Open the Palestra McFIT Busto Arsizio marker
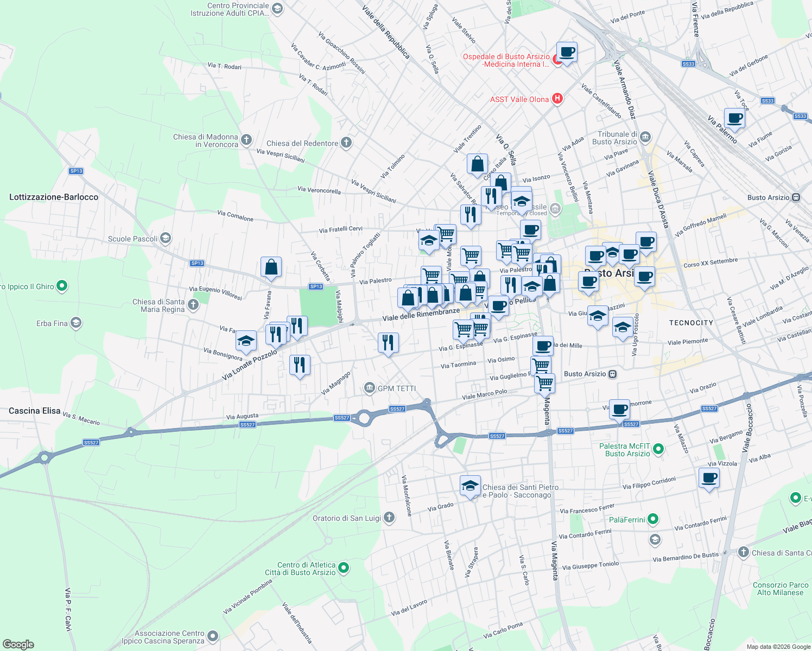This screenshot has height=651, width=812. [x=657, y=449]
